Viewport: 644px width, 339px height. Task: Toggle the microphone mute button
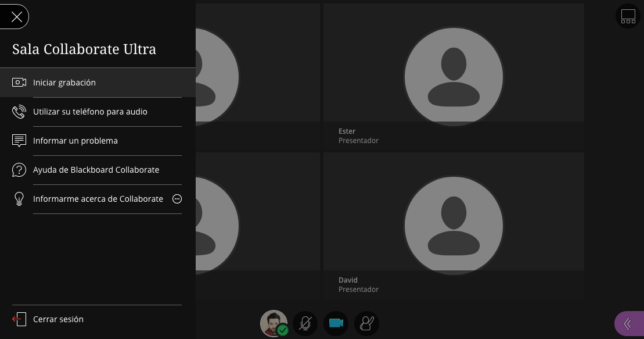(x=305, y=323)
